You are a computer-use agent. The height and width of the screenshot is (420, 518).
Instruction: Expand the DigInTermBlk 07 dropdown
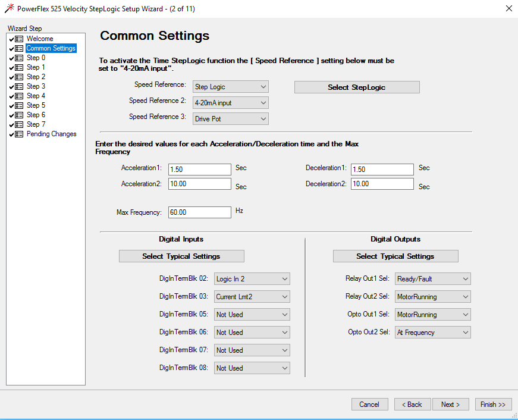point(252,350)
